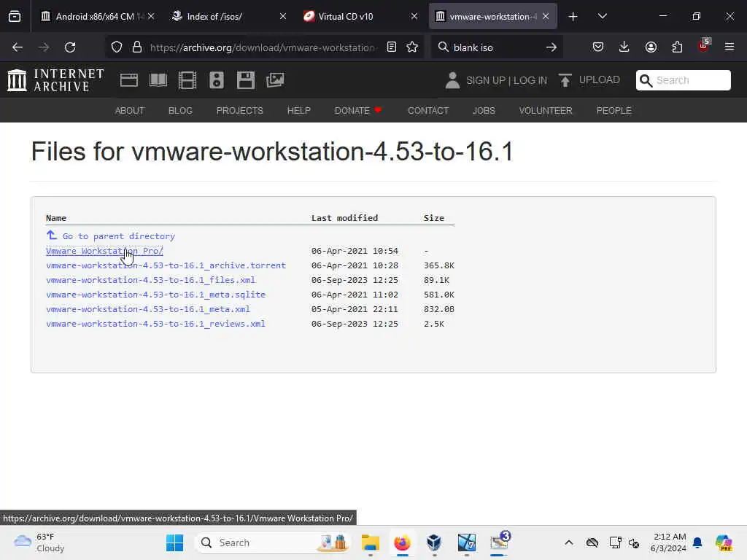Focus Internet Archive search box
Screen dimensions: 747x560
pos(683,80)
